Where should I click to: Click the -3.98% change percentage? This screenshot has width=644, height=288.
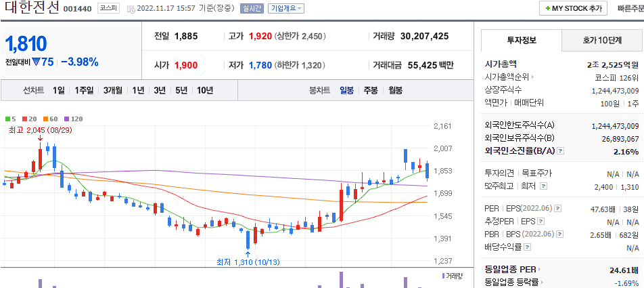[x=80, y=62]
